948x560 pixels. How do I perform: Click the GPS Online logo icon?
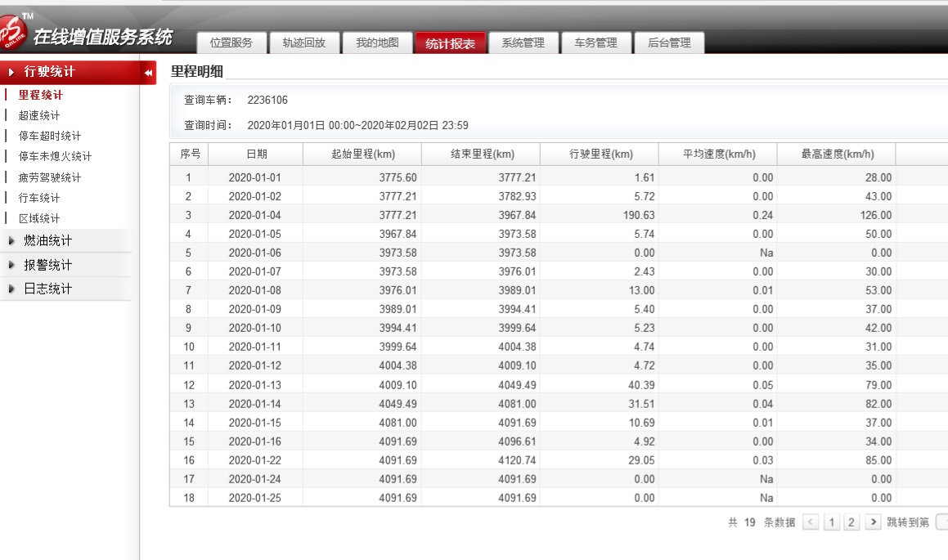pos(14,31)
